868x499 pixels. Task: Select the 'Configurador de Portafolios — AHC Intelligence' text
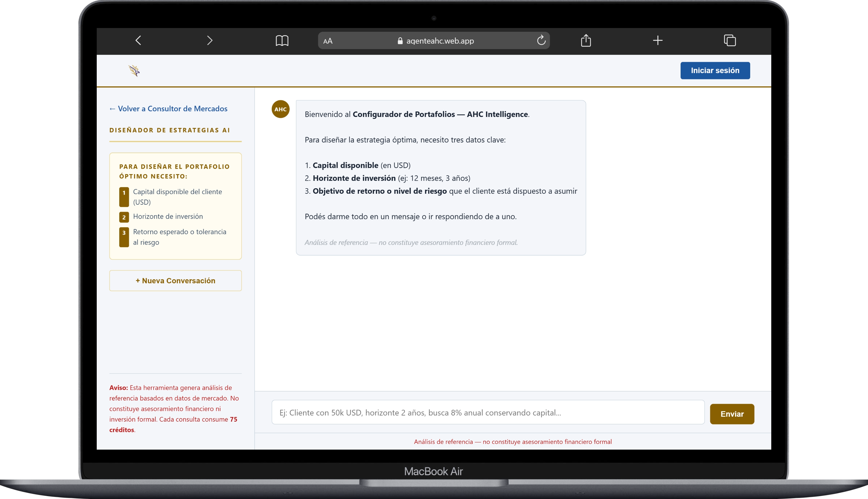click(440, 114)
